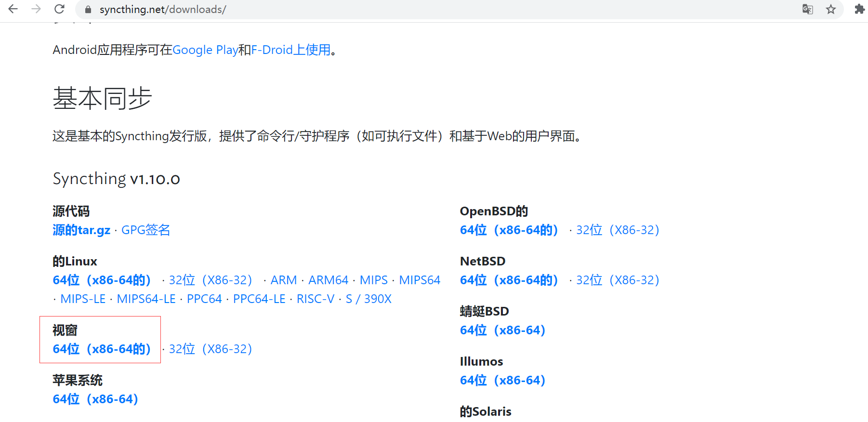Download the Linux MIPS64-LE build
The width and height of the screenshot is (868, 422).
pyautogui.click(x=146, y=299)
